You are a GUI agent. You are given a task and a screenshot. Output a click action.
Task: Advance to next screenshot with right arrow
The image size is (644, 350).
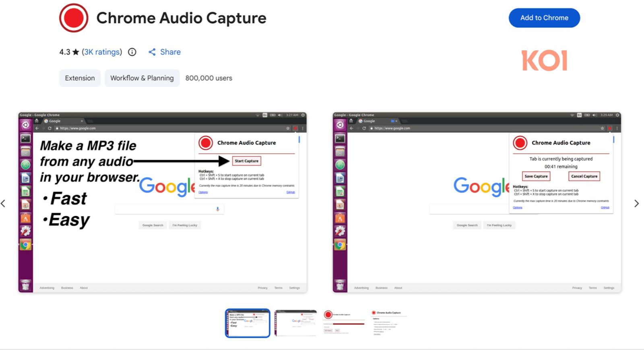[x=636, y=204]
